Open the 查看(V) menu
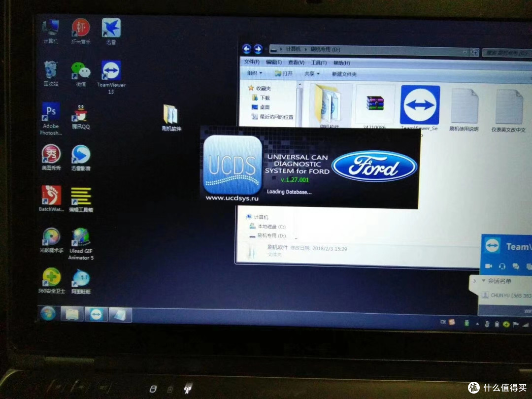Screen dimensions: 532x399 (296, 63)
